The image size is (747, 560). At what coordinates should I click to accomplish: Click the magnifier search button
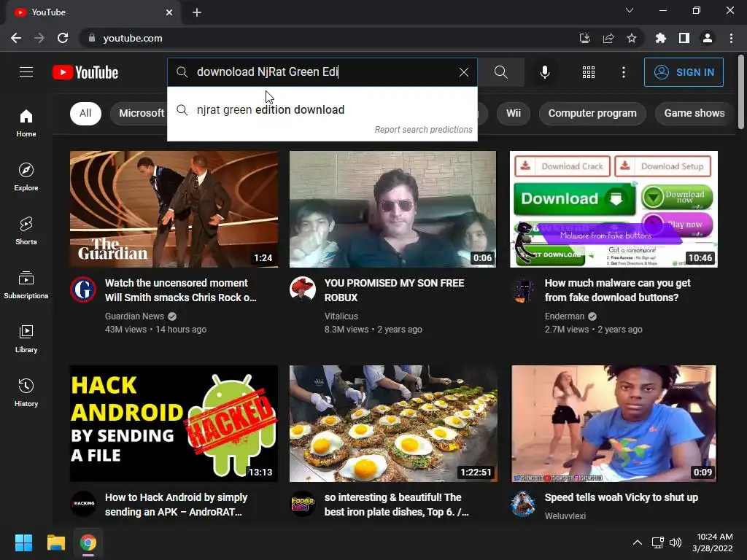pos(500,72)
